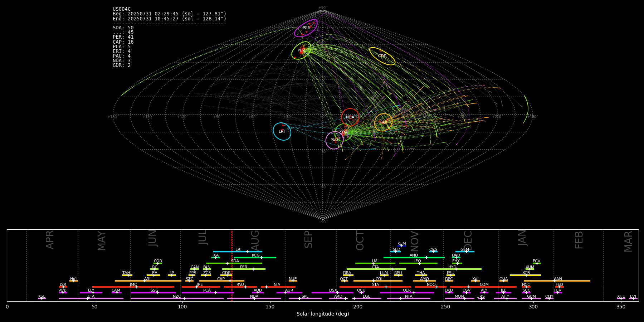The image size is (644, 322).
Task: Click the 'PAU: 4' legend entry
Action: pos(122,56)
